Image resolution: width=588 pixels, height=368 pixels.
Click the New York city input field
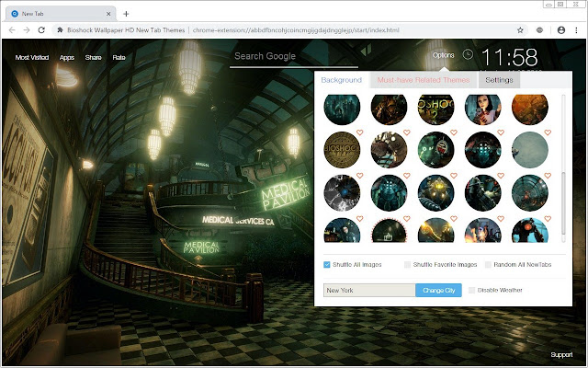369,291
